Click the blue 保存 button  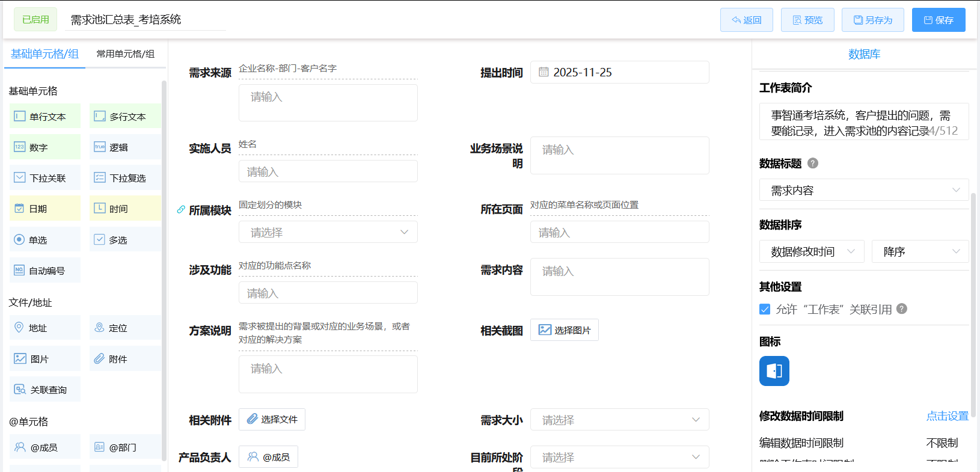(939, 20)
